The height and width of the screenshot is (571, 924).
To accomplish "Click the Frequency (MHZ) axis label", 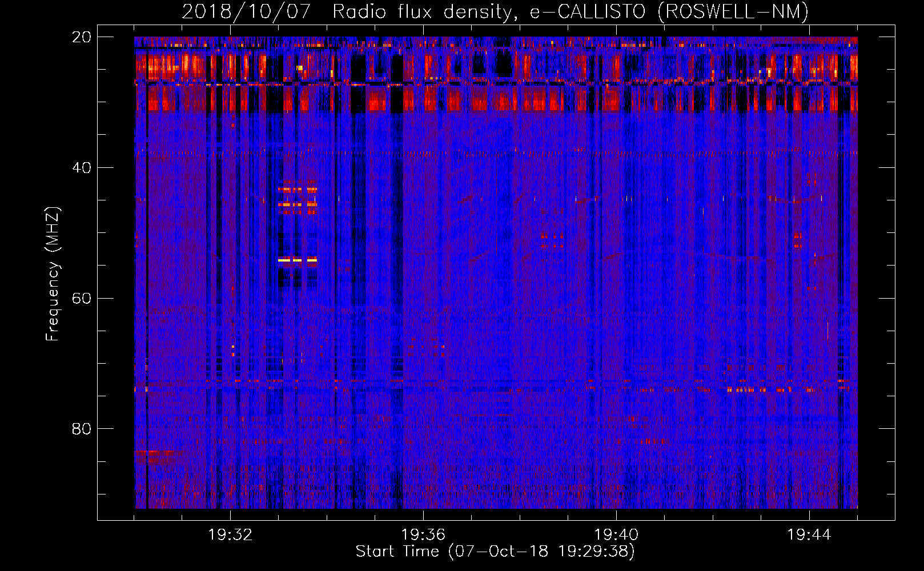I will tap(53, 274).
